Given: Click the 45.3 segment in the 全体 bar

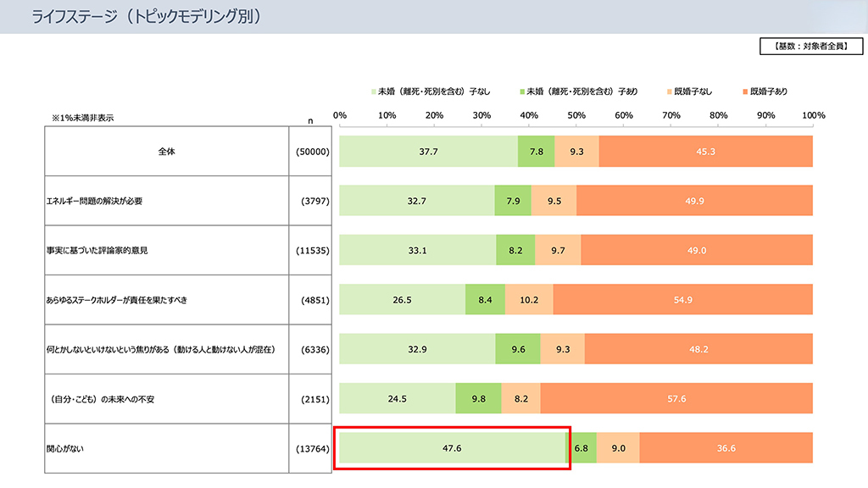Looking at the screenshot, I should [705, 152].
